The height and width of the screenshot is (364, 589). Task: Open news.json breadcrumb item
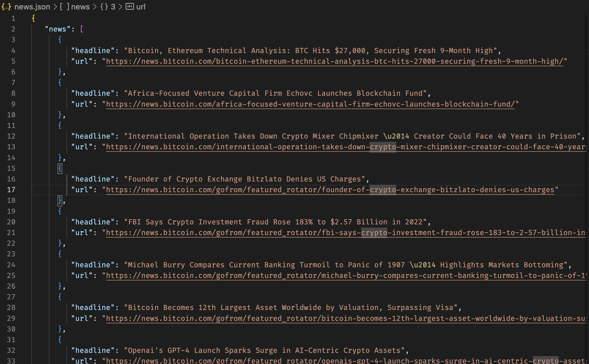click(32, 7)
